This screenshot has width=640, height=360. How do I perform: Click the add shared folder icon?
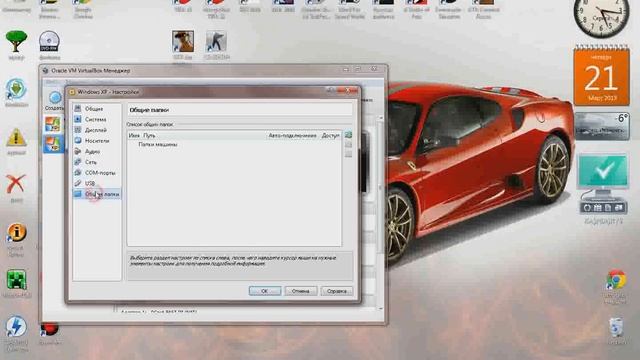tap(348, 135)
